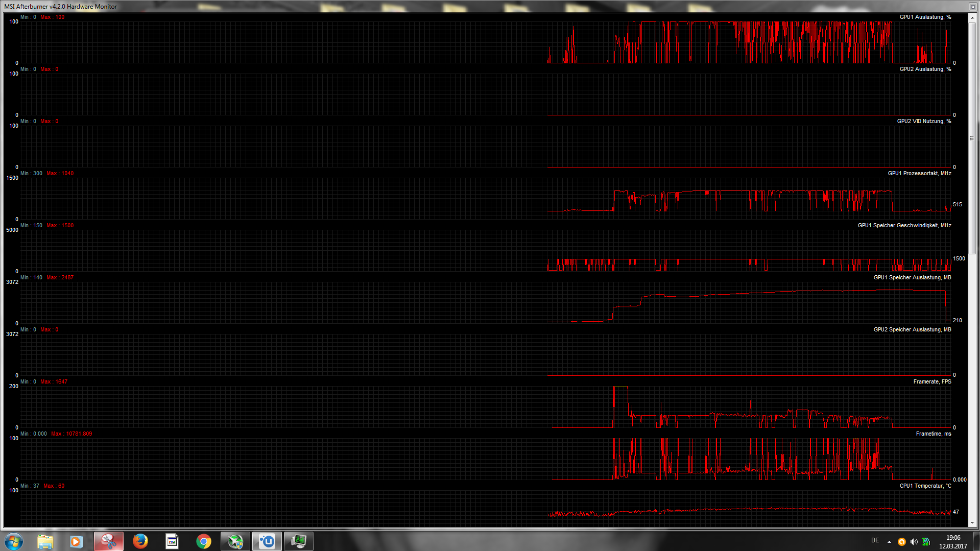Click the 'Max : 10781.809' frametime value
Screen dimensions: 980x551
pyautogui.click(x=71, y=434)
